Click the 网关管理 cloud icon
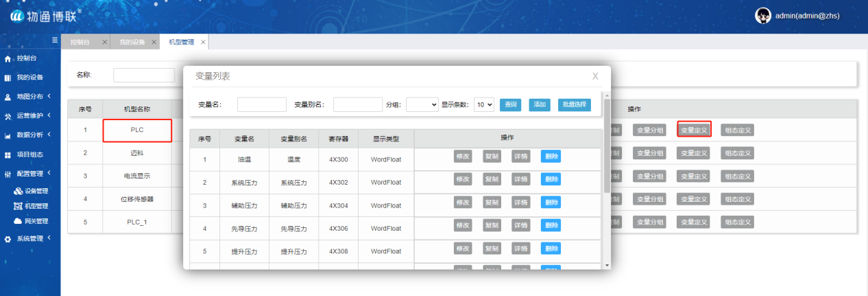868x296 pixels. (18, 221)
